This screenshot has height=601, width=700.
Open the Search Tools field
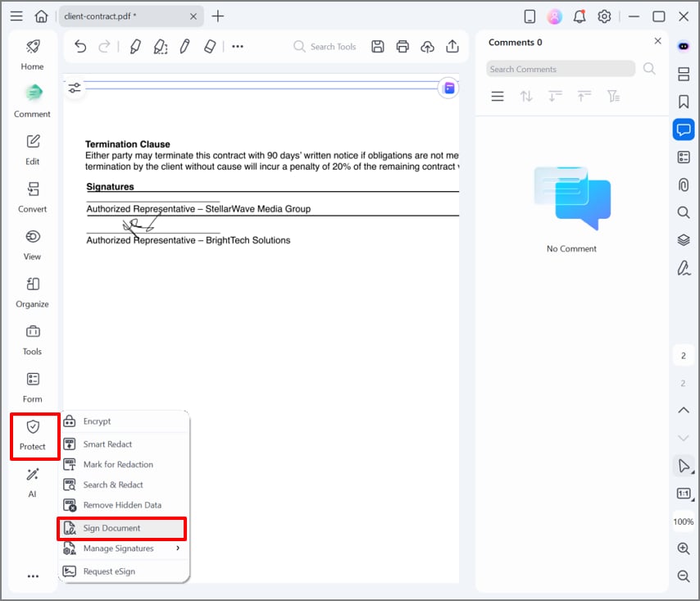(x=325, y=47)
